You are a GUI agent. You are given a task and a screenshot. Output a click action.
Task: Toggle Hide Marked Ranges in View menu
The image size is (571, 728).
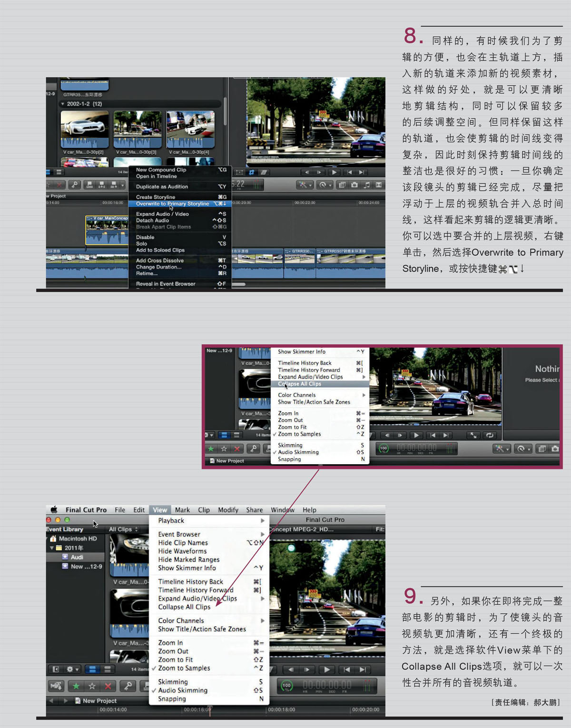pos(210,559)
